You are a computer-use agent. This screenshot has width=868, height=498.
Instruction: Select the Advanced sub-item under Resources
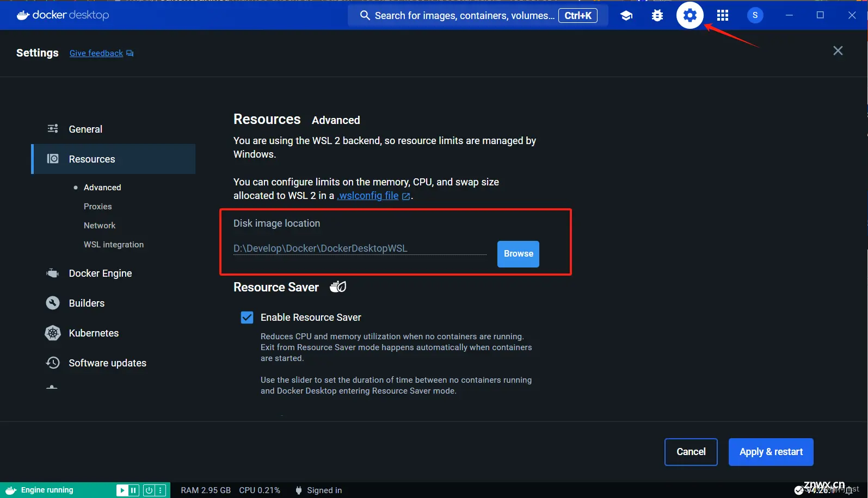pyautogui.click(x=102, y=187)
